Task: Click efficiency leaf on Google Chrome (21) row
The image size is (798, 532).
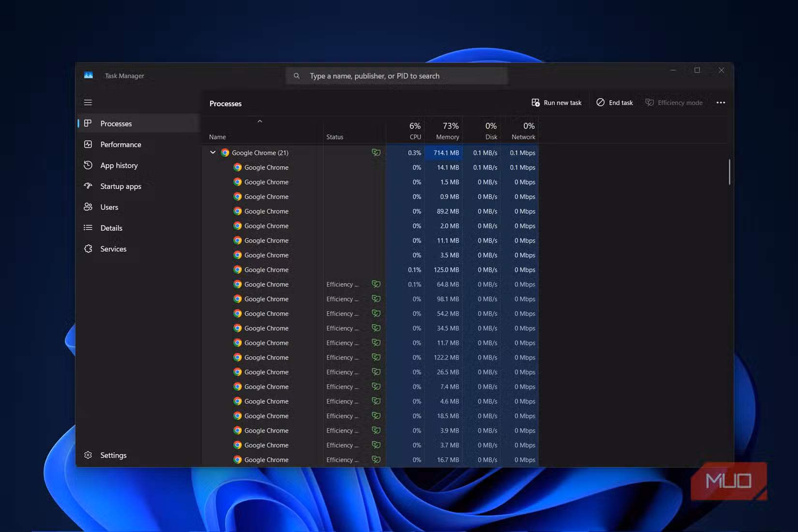Action: click(376, 152)
